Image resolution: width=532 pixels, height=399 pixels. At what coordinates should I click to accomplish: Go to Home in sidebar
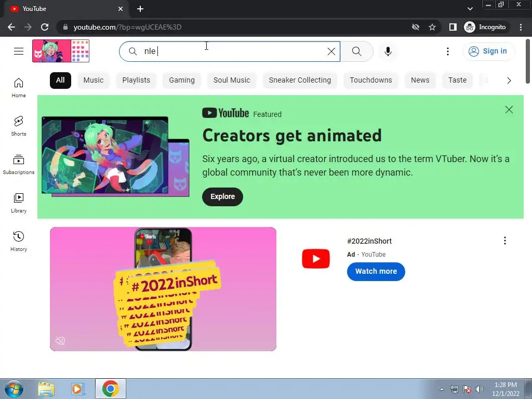click(19, 87)
